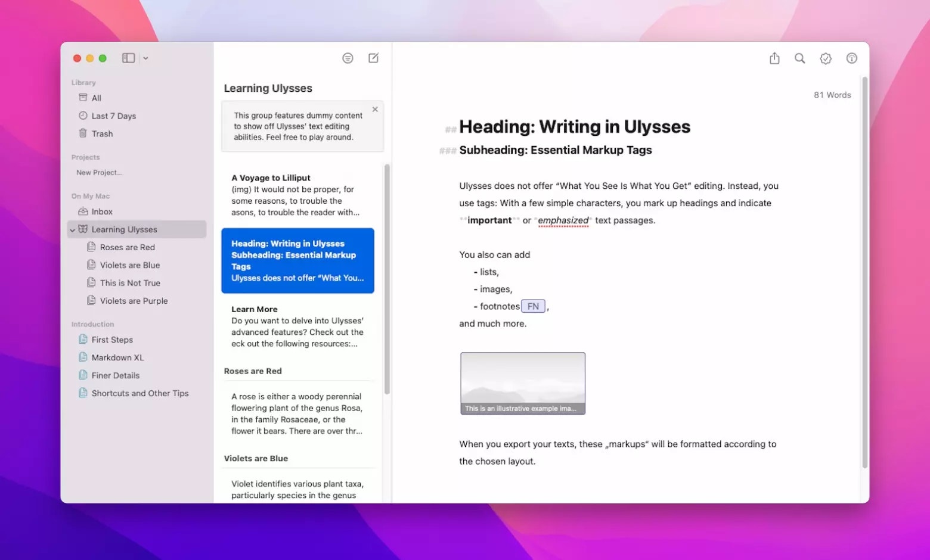Viewport: 930px width, 560px height.
Task: Click the editor heading Writing in Ulysses
Action: coord(575,127)
